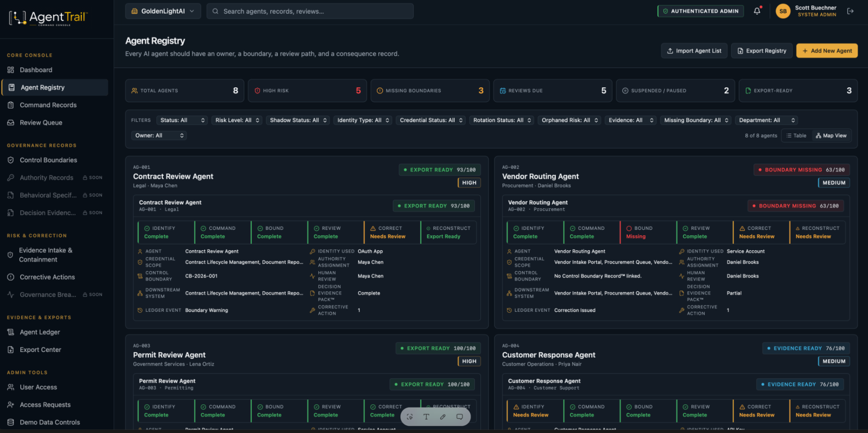The width and height of the screenshot is (868, 433).
Task: Click ledger event Correction Issued text
Action: click(x=575, y=310)
